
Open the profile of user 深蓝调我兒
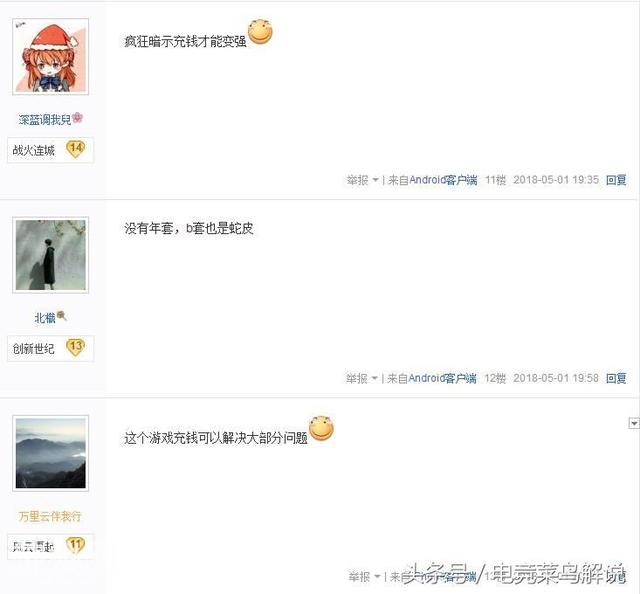[x=45, y=120]
